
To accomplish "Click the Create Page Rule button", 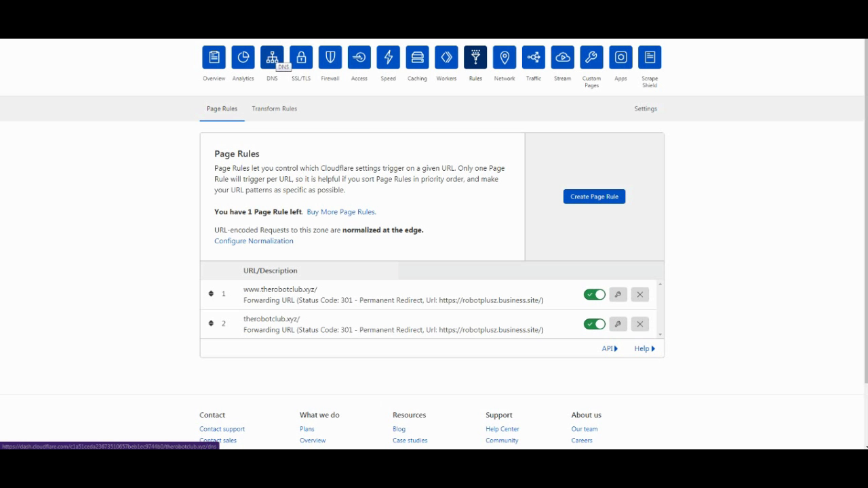I will coord(594,197).
